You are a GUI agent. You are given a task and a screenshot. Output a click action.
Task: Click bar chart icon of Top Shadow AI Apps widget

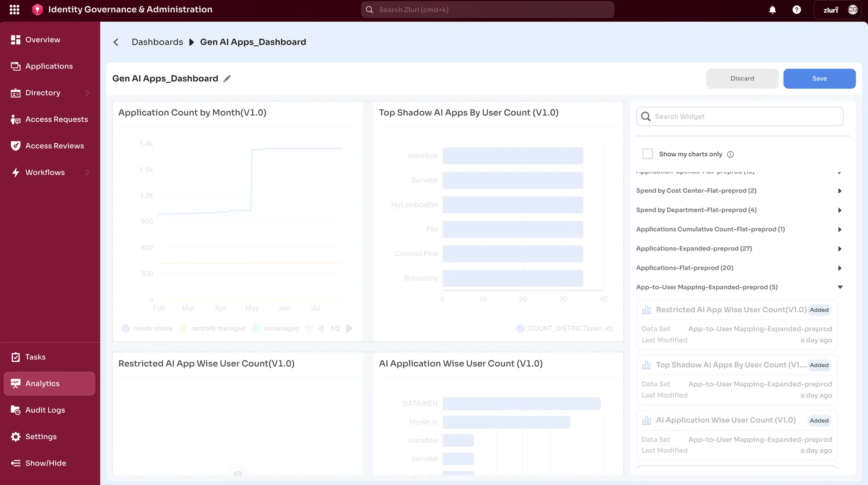[646, 365]
